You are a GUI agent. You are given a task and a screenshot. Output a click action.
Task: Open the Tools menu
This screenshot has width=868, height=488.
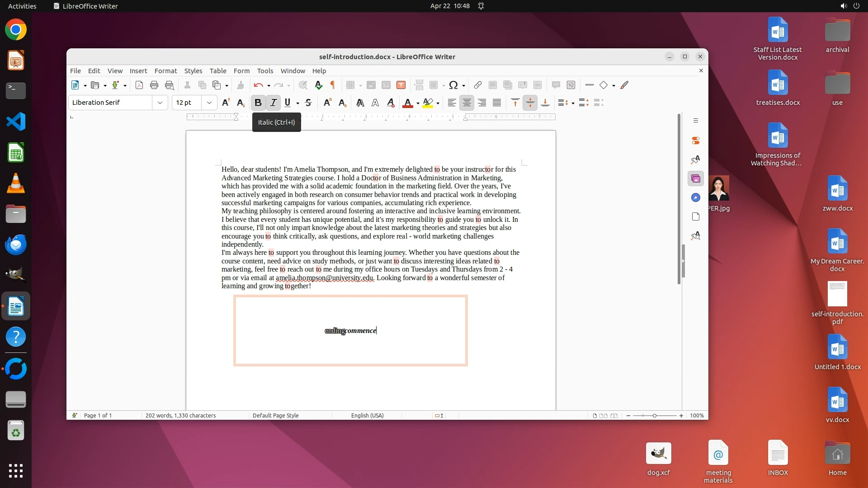coord(265,71)
